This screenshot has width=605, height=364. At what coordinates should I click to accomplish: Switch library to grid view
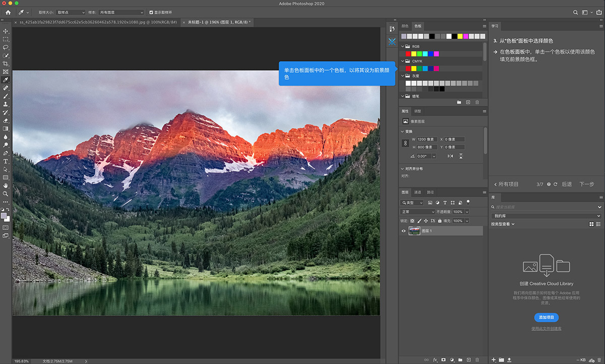tap(591, 224)
